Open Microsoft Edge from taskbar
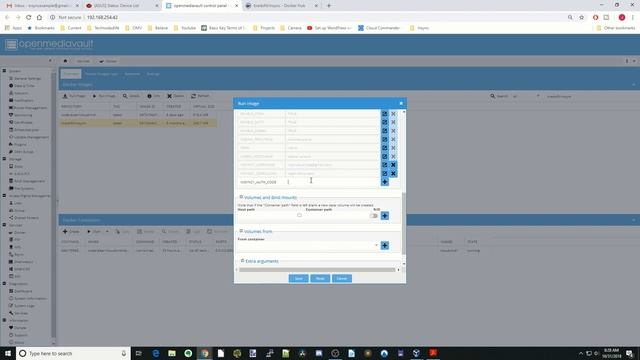This screenshot has width=640, height=360. pos(156,353)
